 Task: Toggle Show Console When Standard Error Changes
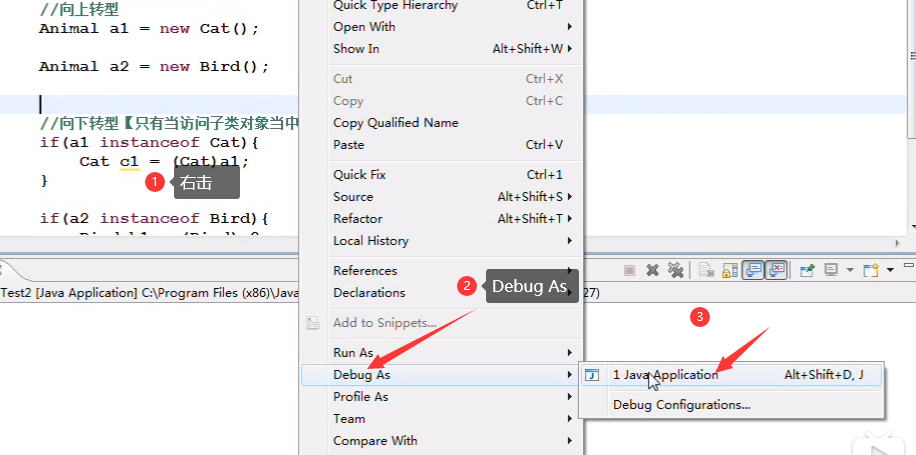(x=776, y=270)
